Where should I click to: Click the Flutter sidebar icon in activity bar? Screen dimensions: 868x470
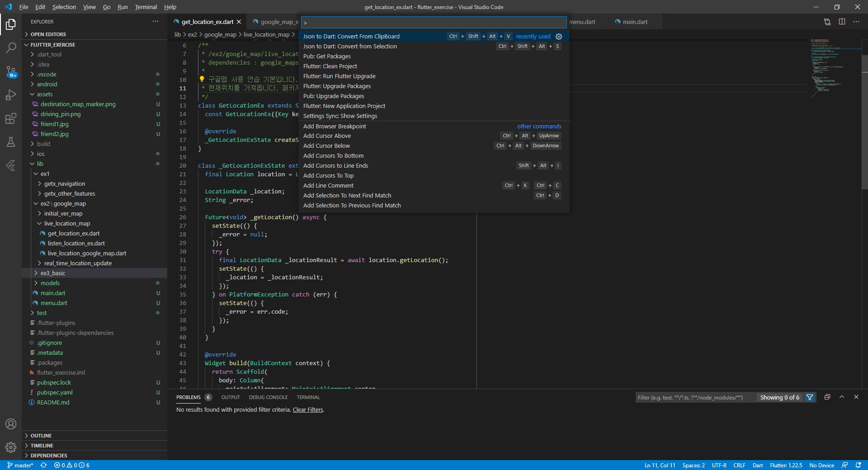coord(11,165)
